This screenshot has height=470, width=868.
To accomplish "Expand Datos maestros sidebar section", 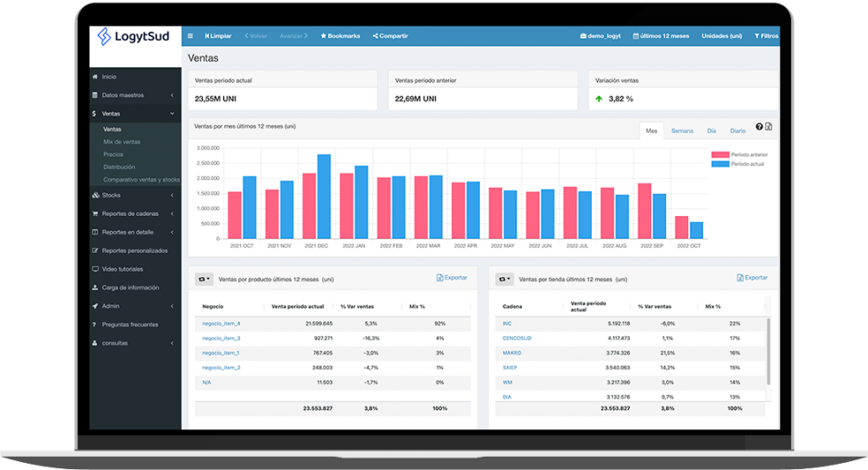I will coord(135,95).
